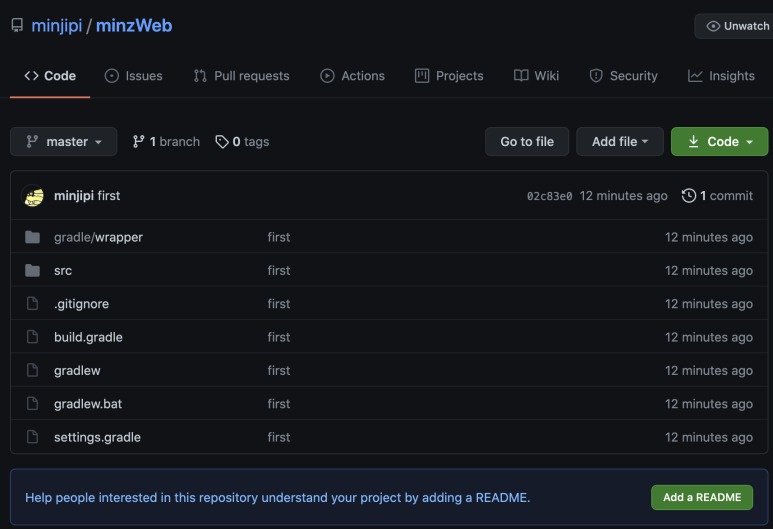Open commit message first in settings.gradle row

click(x=279, y=437)
